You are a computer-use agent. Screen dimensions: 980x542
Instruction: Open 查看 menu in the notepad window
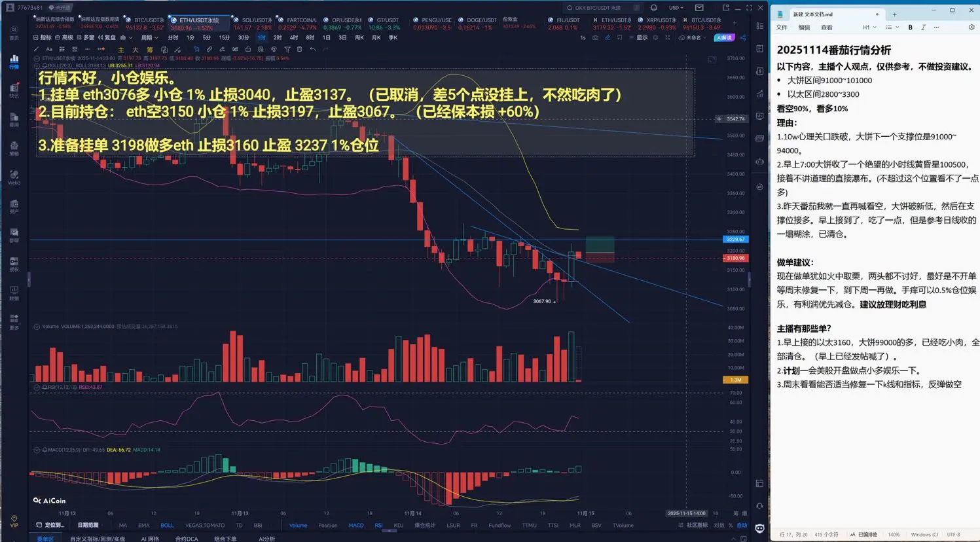[827, 27]
